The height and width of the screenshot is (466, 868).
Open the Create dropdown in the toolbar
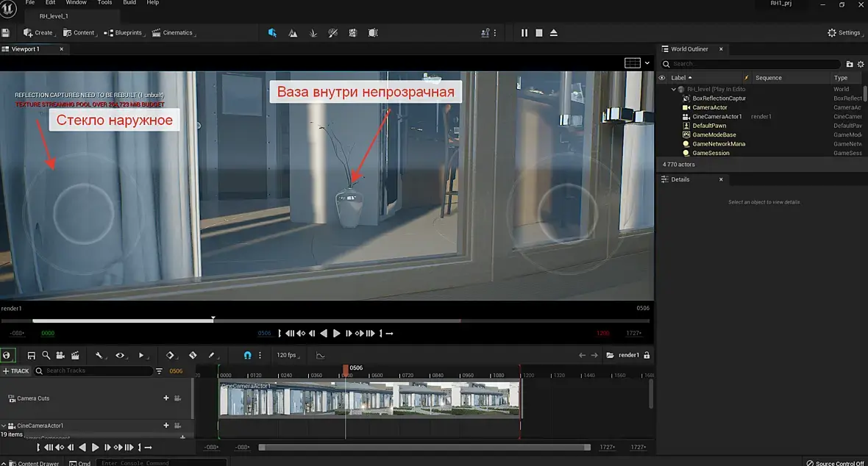pyautogui.click(x=38, y=33)
